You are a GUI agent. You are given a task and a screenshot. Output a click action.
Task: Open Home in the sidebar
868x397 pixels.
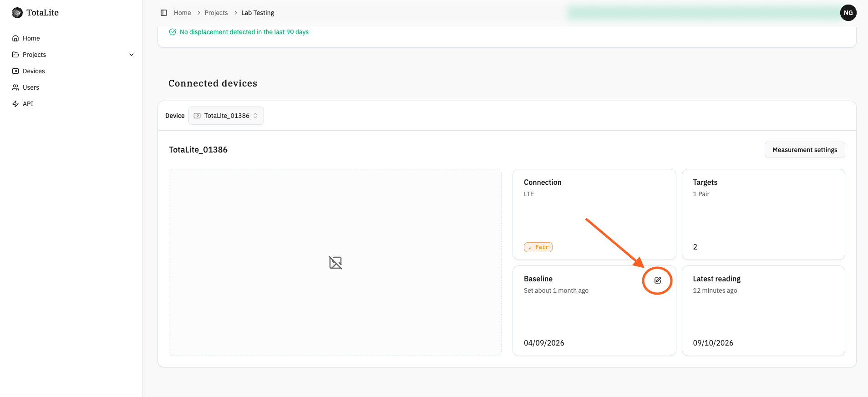(x=31, y=38)
